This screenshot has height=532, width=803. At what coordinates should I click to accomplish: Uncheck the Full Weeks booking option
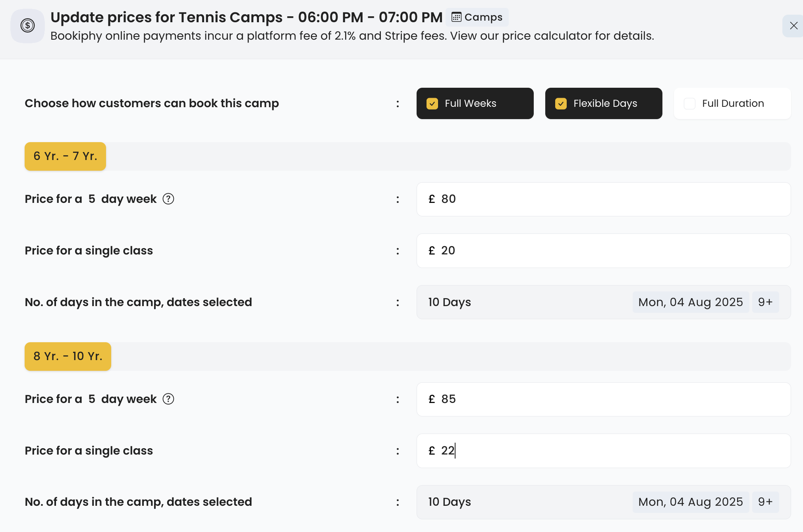pos(432,104)
